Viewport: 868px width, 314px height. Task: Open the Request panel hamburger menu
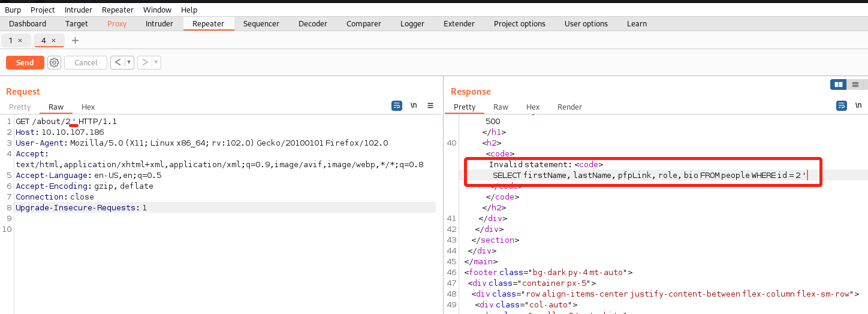coord(430,105)
